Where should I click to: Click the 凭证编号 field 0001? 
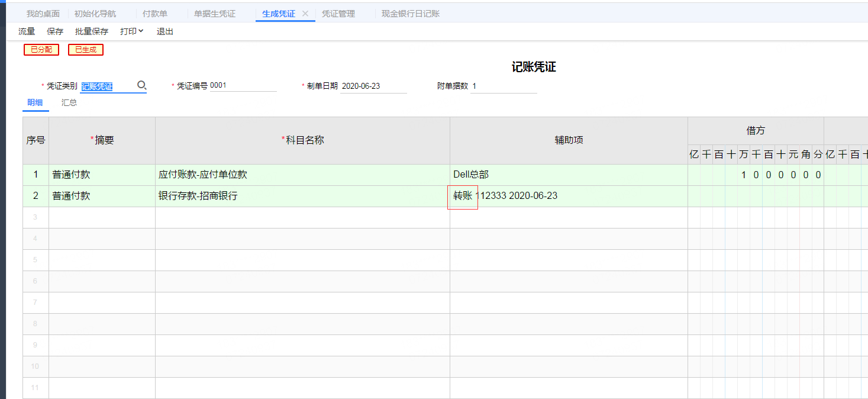point(243,86)
